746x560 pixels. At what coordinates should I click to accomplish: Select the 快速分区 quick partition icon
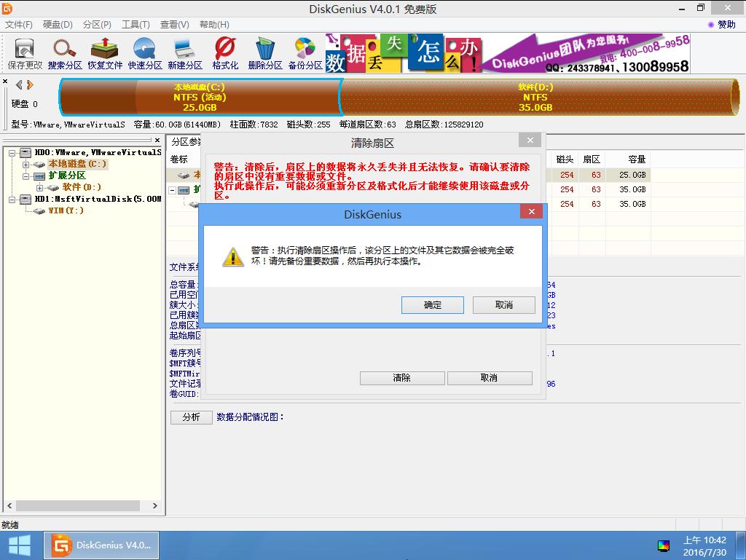click(145, 53)
